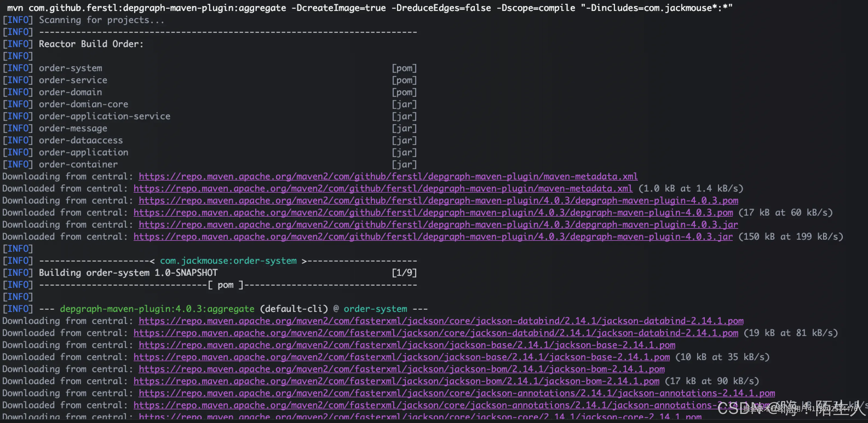The height and width of the screenshot is (423, 868).
Task: Click the order-application-service module line
Action: coord(104,117)
